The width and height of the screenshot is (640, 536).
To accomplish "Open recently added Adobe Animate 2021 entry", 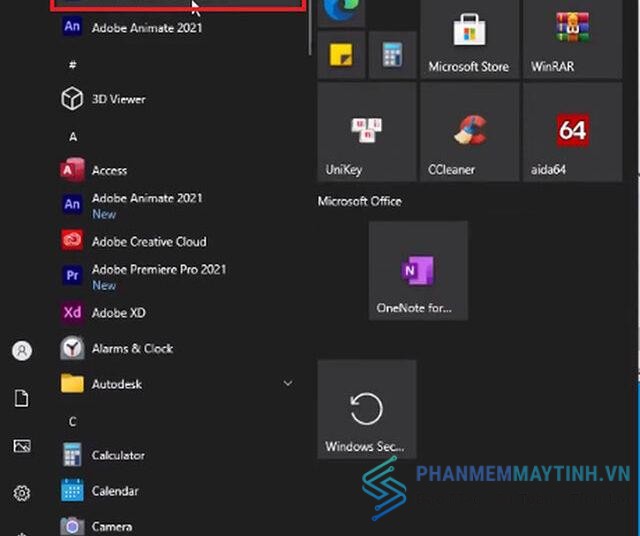I will click(x=180, y=28).
